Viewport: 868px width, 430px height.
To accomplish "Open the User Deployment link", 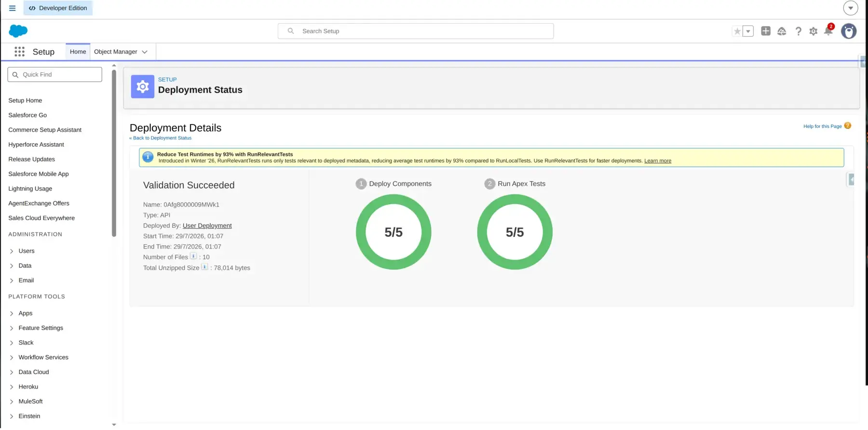I will [207, 226].
